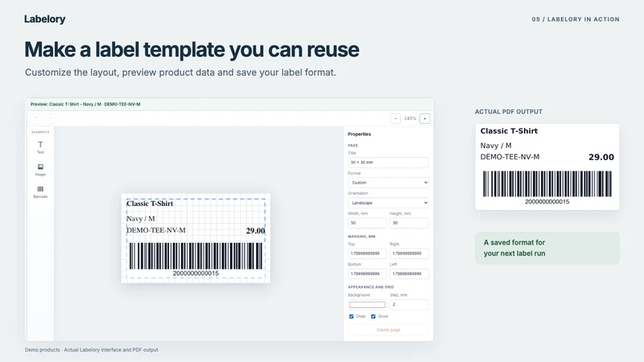The image size is (644, 362).
Task: Click DEMO-TEE-NV-M in the PDF output card
Action: click(x=510, y=157)
